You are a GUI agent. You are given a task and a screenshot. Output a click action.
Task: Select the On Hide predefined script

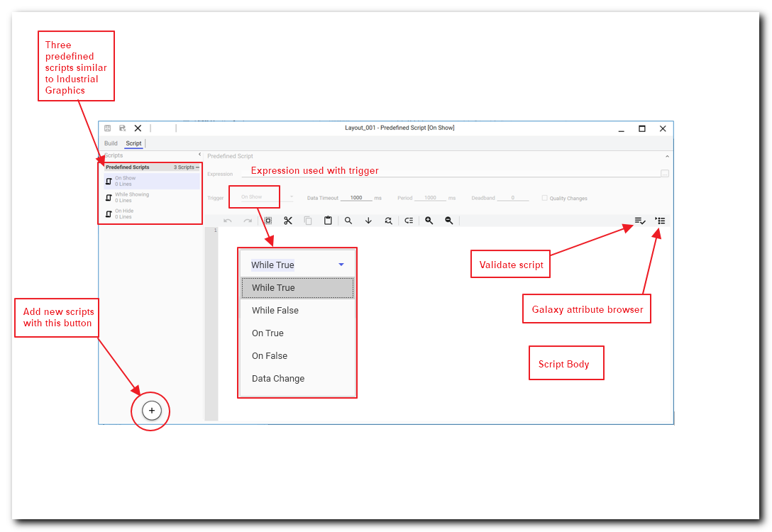point(124,214)
